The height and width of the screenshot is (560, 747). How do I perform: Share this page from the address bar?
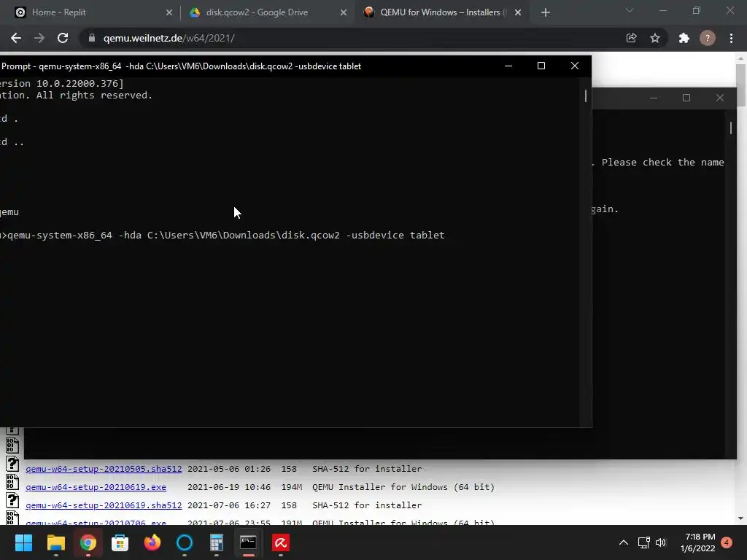[631, 38]
